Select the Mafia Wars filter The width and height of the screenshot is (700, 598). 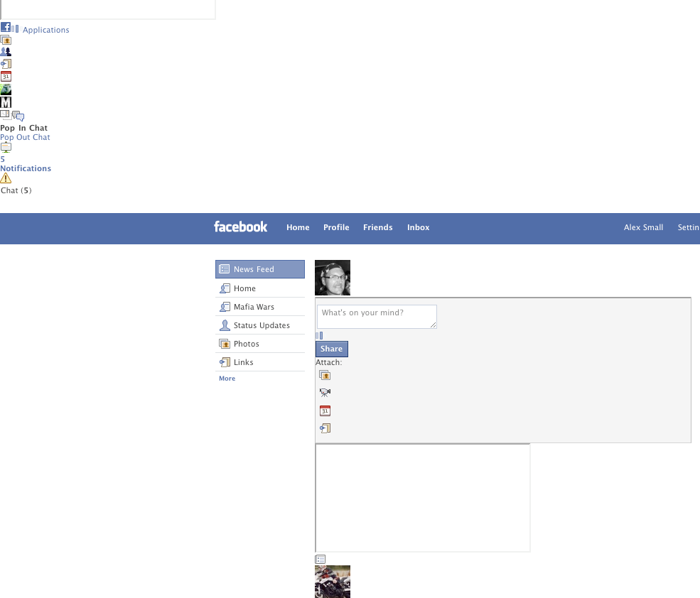(260, 307)
